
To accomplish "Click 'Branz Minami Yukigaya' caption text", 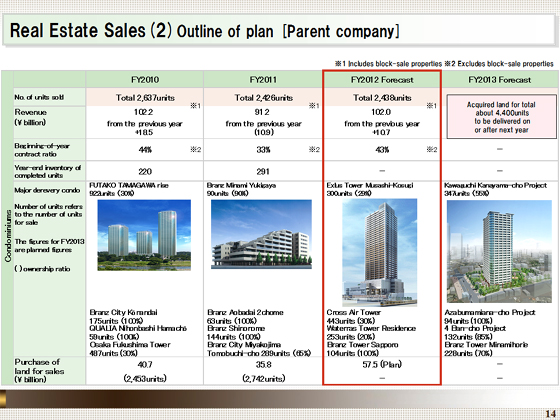I will pos(241,185).
